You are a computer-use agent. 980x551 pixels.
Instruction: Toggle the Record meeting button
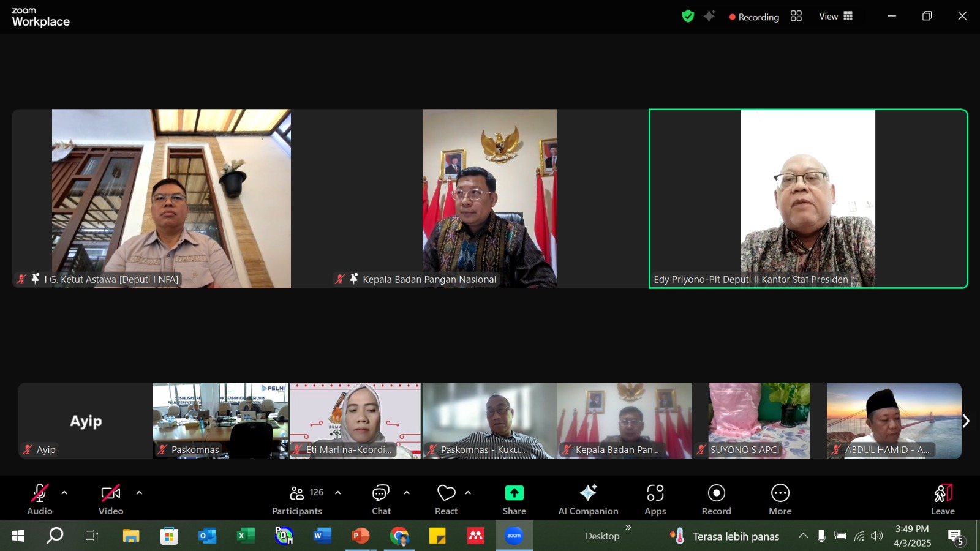click(716, 499)
